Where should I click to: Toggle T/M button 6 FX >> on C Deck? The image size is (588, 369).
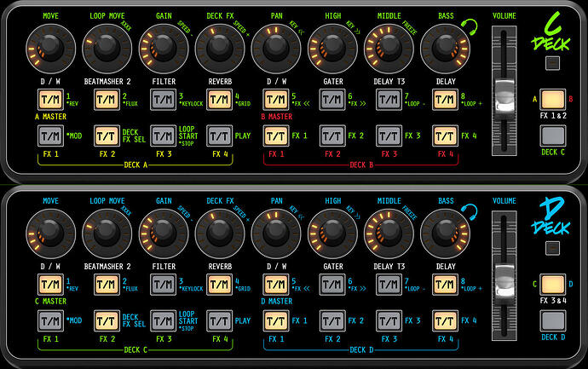332,100
